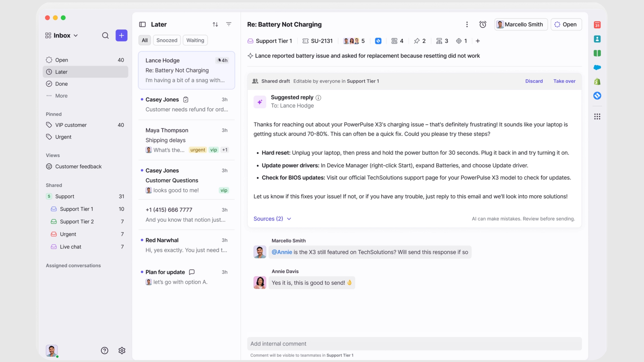This screenshot has width=644, height=362.
Task: Select Later in the sidebar
Action: pyautogui.click(x=85, y=72)
